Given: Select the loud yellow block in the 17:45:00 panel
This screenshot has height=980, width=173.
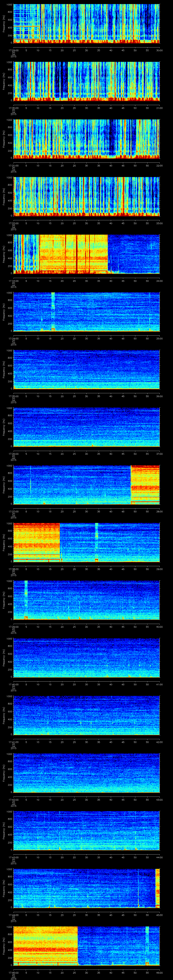Looking at the screenshot, I should click(x=46, y=945).
